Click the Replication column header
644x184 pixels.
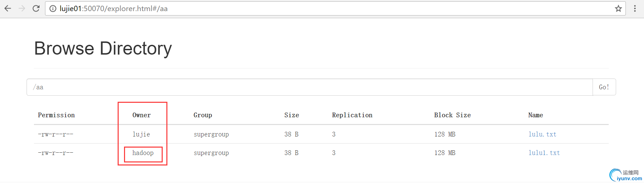[352, 115]
